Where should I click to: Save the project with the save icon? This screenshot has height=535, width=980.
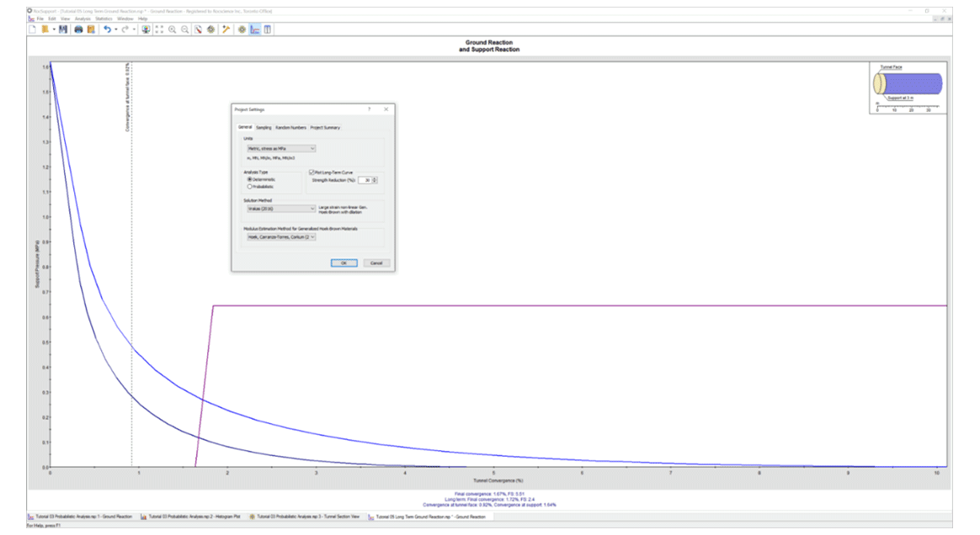click(63, 29)
